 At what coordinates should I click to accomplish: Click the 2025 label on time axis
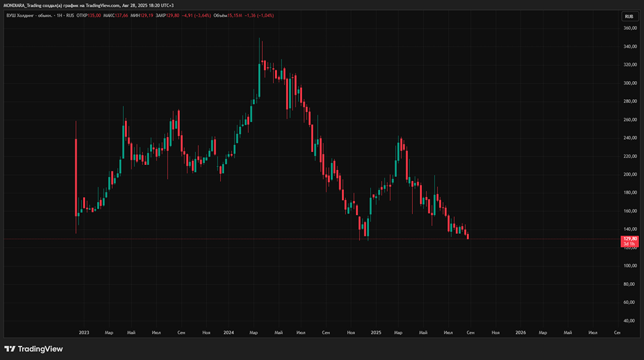(x=376, y=333)
